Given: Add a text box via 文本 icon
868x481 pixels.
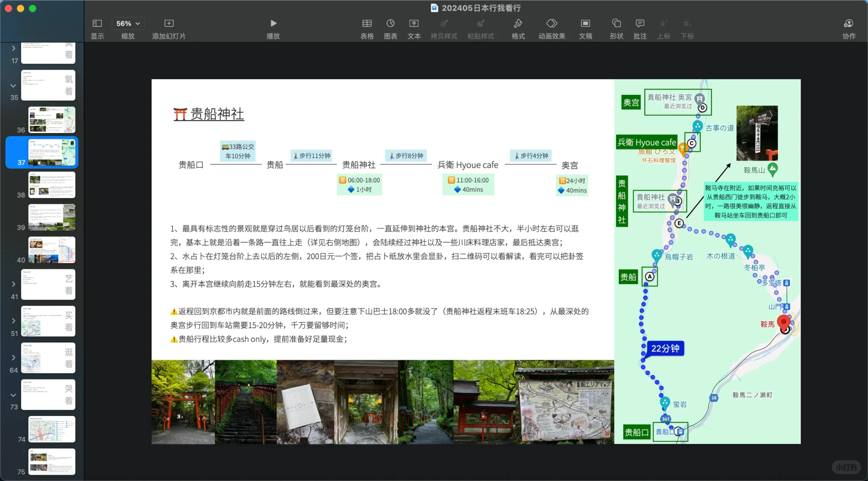Looking at the screenshot, I should pos(414,28).
